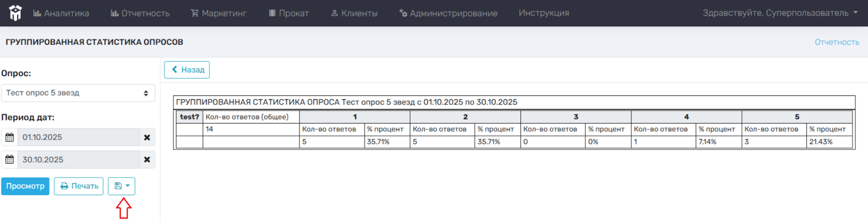Image resolution: width=868 pixels, height=223 pixels.
Task: Open the Маркетинг menu
Action: 219,13
